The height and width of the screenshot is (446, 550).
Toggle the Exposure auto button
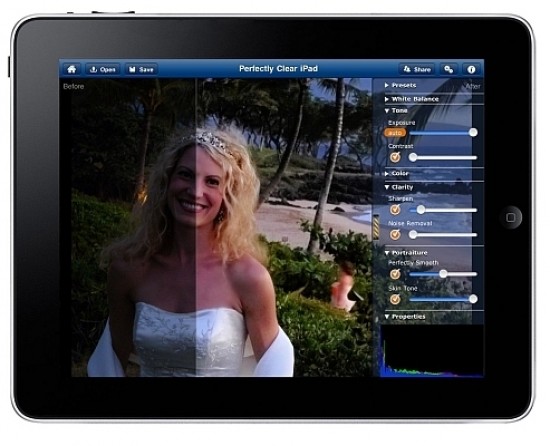click(395, 133)
